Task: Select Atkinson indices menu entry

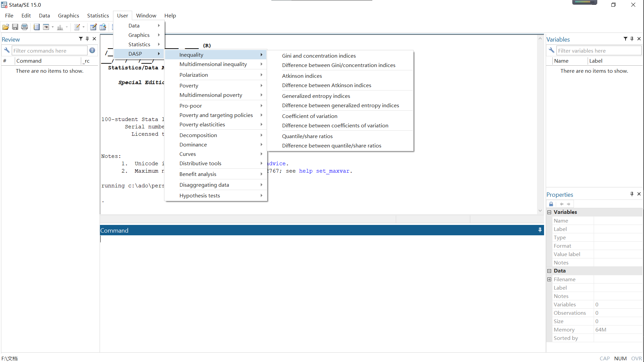Action: tap(302, 76)
